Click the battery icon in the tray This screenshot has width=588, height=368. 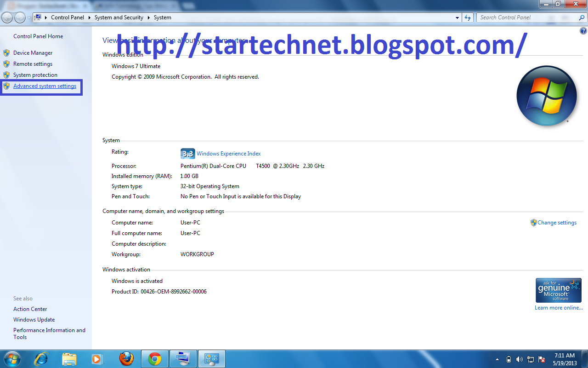509,359
